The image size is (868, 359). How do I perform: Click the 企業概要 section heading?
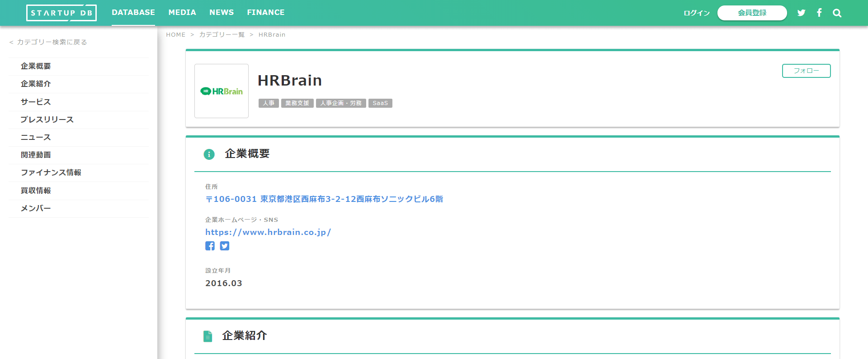[247, 154]
